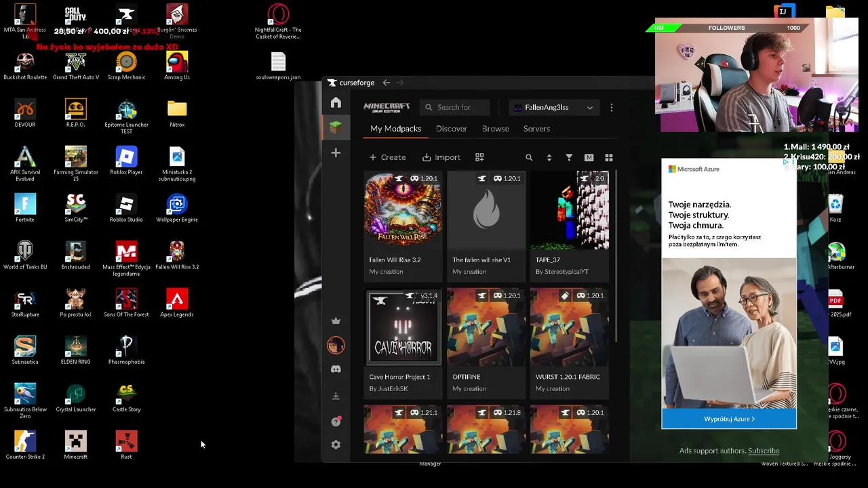This screenshot has width=868, height=488.
Task: Open Counter-Strike 2 desktop shortcut
Action: pos(25,446)
